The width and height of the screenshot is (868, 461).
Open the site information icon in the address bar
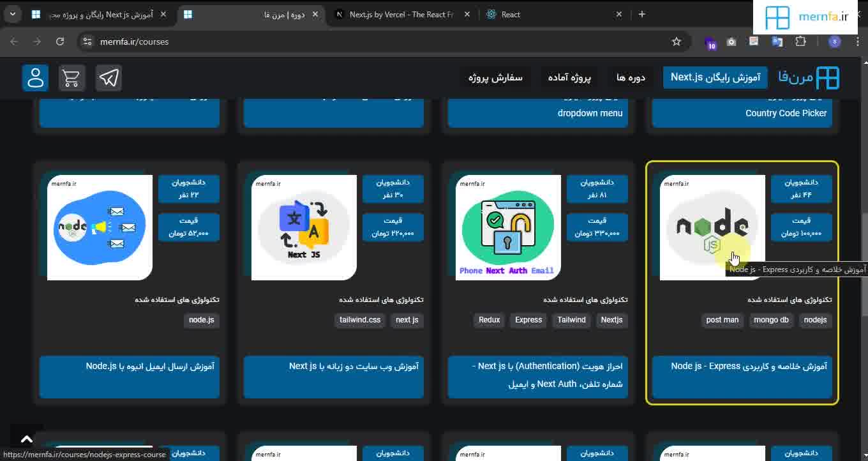(x=88, y=42)
